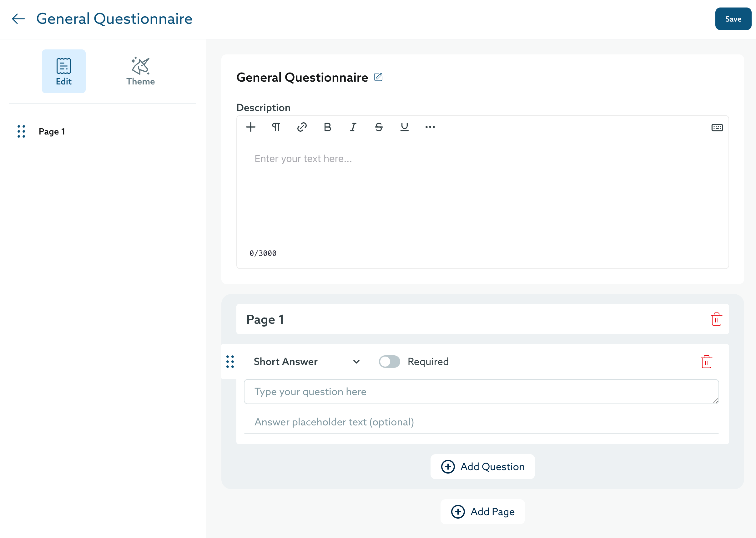
Task: Open the paragraph format icon
Action: [276, 127]
